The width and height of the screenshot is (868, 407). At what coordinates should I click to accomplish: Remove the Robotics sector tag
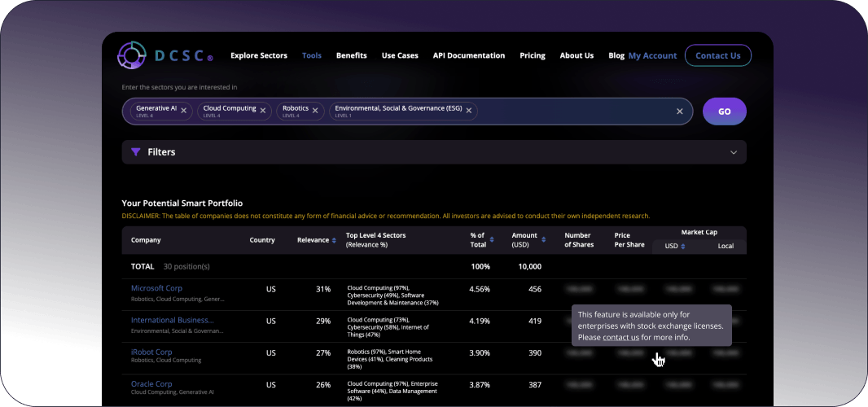tap(315, 112)
